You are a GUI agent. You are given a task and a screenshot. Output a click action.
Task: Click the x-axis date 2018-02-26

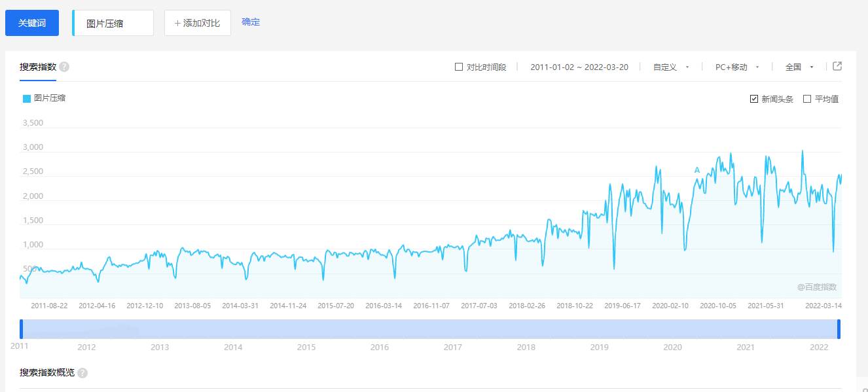coord(527,306)
